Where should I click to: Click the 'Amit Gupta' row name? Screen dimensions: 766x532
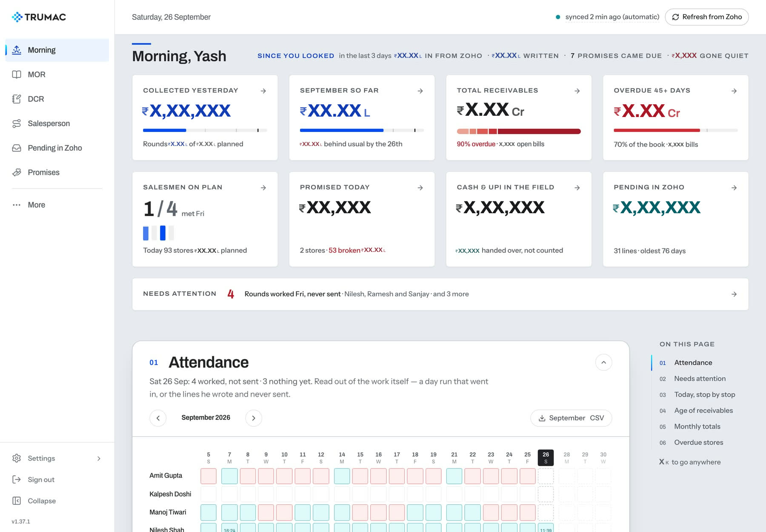pyautogui.click(x=166, y=475)
